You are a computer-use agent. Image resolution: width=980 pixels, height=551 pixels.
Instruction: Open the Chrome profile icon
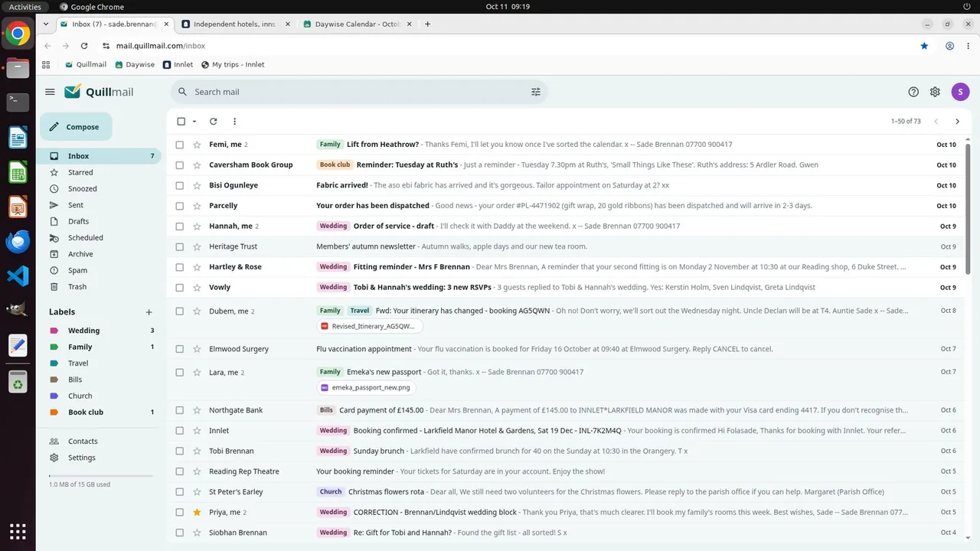949,46
